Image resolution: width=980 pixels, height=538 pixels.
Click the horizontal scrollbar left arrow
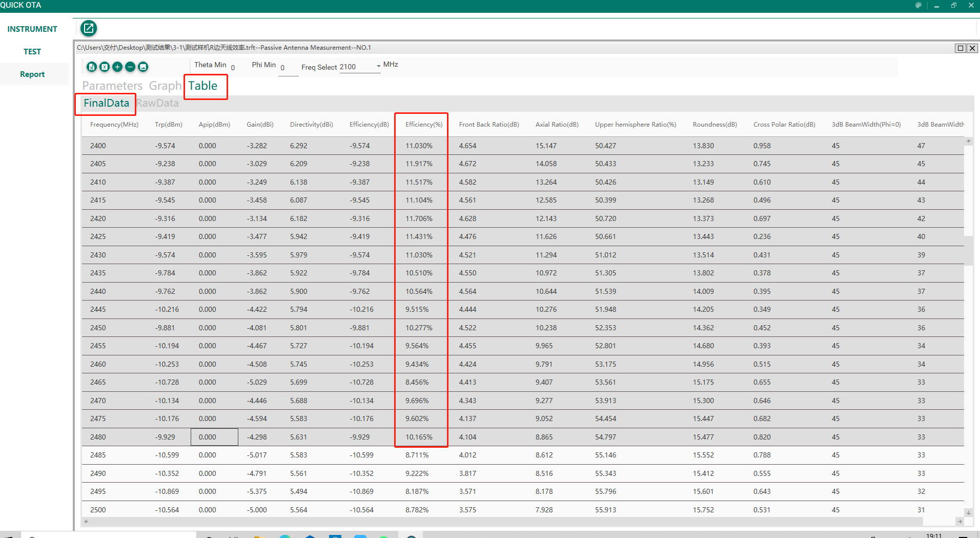click(x=86, y=522)
